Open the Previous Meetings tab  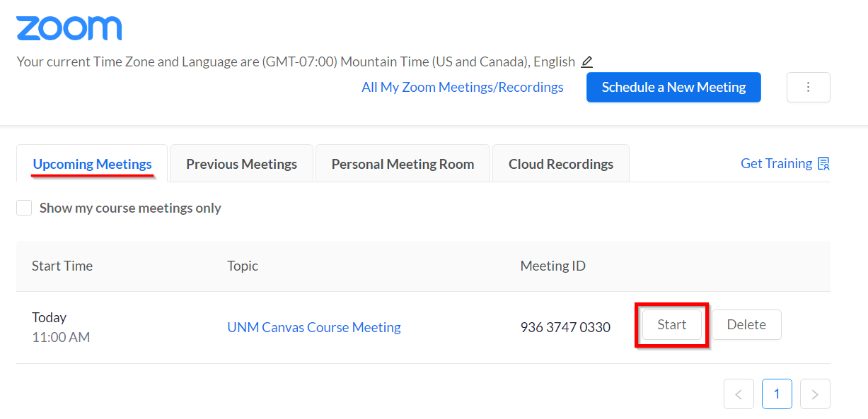pyautogui.click(x=241, y=164)
